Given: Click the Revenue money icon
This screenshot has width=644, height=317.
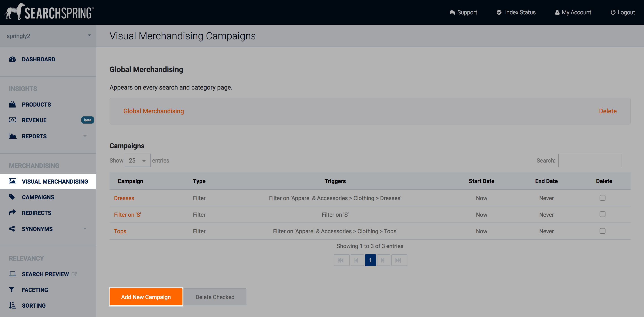Looking at the screenshot, I should point(12,120).
